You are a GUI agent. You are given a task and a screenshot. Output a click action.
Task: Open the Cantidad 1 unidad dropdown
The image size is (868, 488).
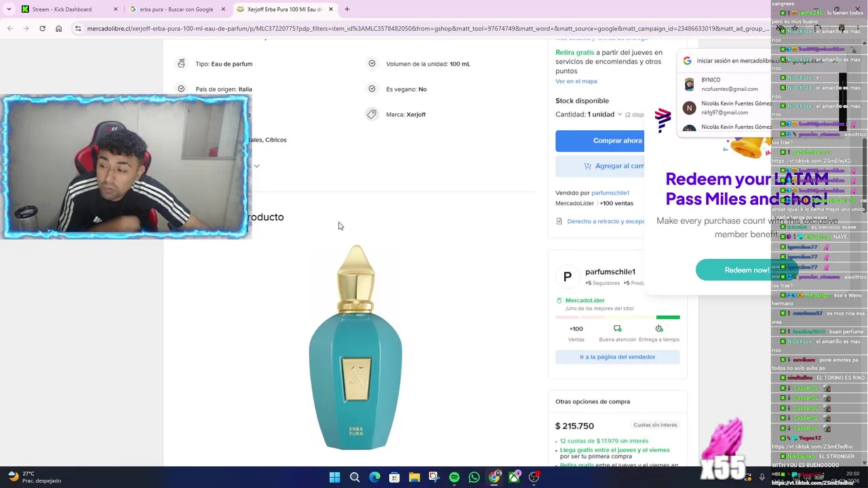[x=589, y=115]
